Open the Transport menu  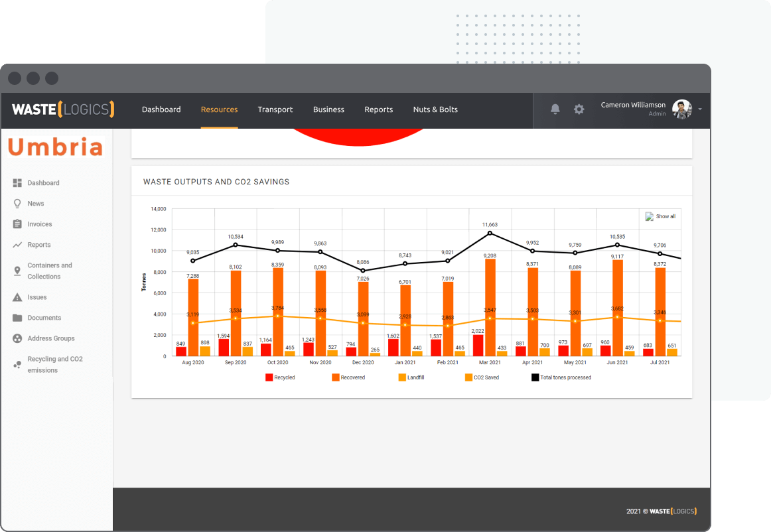tap(275, 109)
